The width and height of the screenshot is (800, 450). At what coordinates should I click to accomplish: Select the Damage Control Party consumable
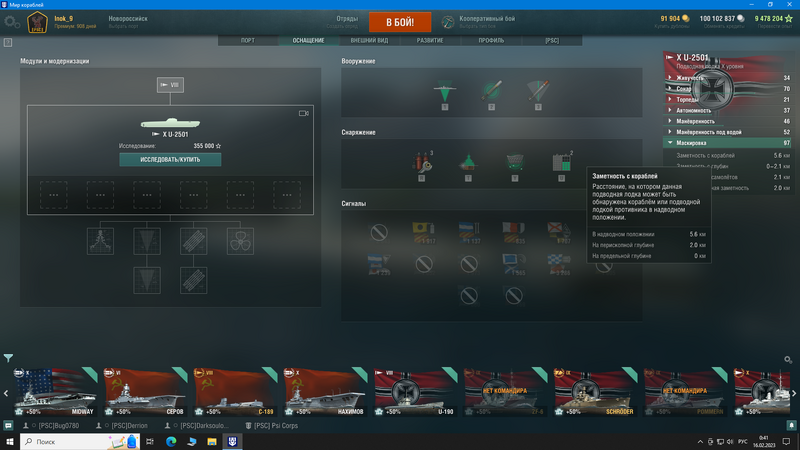pos(422,162)
